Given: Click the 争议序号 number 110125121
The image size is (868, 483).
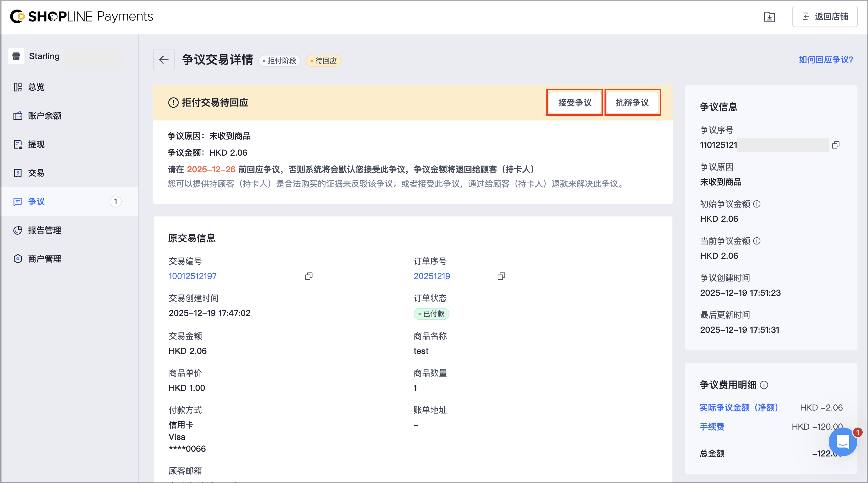Looking at the screenshot, I should [718, 145].
